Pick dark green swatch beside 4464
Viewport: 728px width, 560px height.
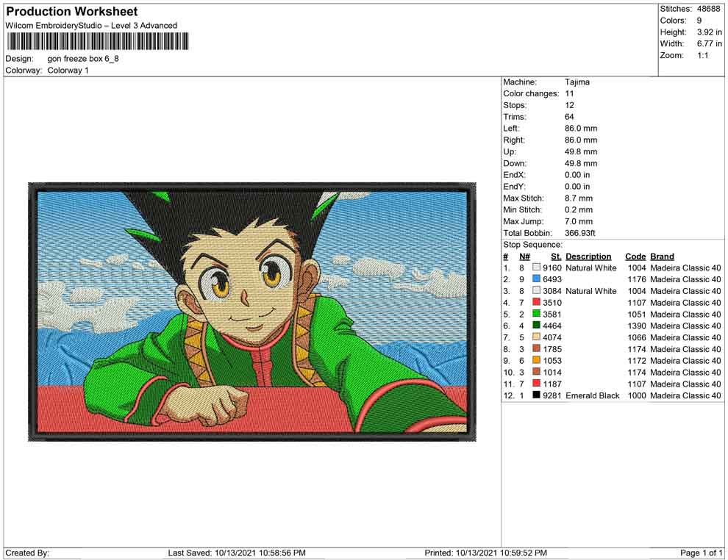coord(536,326)
